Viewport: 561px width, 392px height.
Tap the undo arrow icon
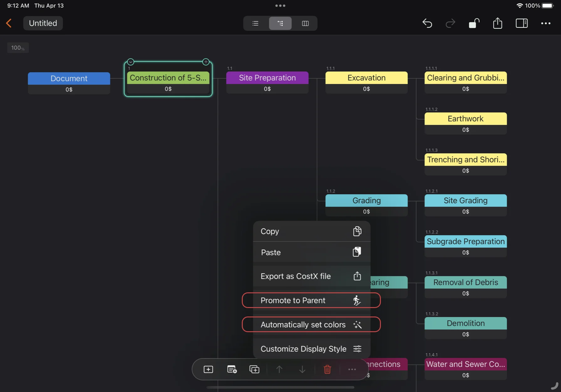[427, 24]
